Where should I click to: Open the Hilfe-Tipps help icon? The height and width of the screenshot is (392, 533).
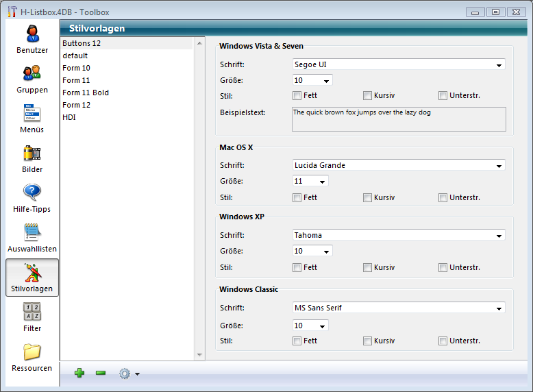[x=32, y=193]
